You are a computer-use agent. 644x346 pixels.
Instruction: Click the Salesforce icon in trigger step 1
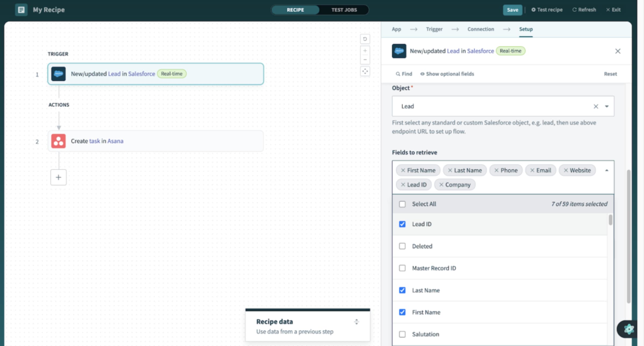click(58, 74)
